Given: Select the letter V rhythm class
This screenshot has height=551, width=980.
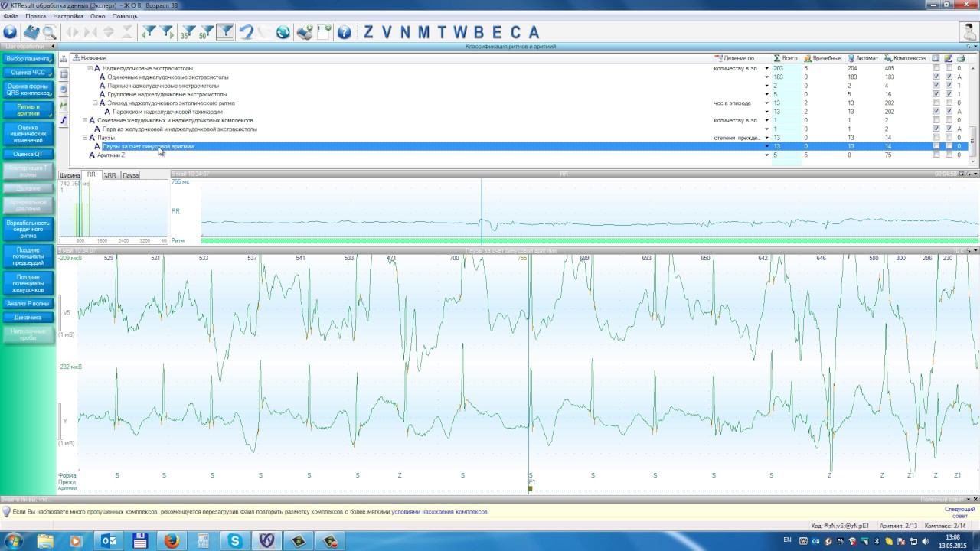Looking at the screenshot, I should pos(387,32).
